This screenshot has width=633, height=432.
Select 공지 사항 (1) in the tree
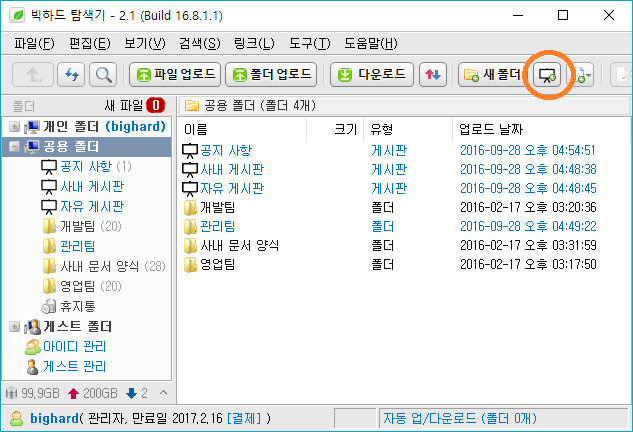click(96, 166)
